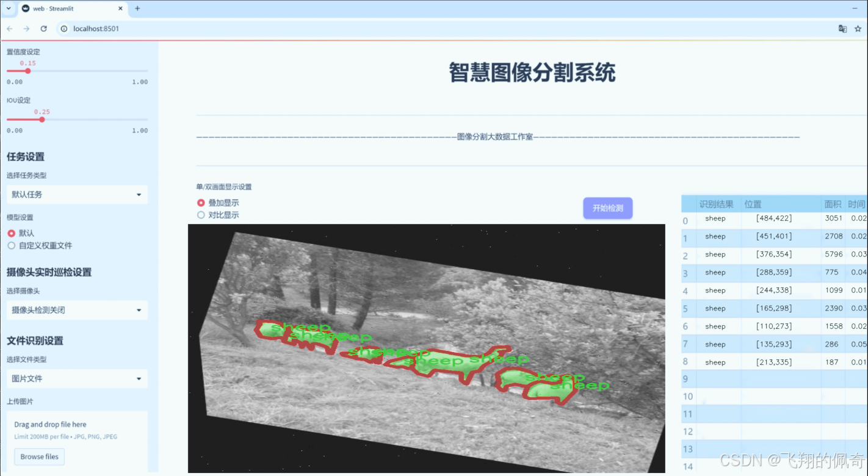
Task: Click the 文件识别设置 section heading
Action: click(35, 341)
